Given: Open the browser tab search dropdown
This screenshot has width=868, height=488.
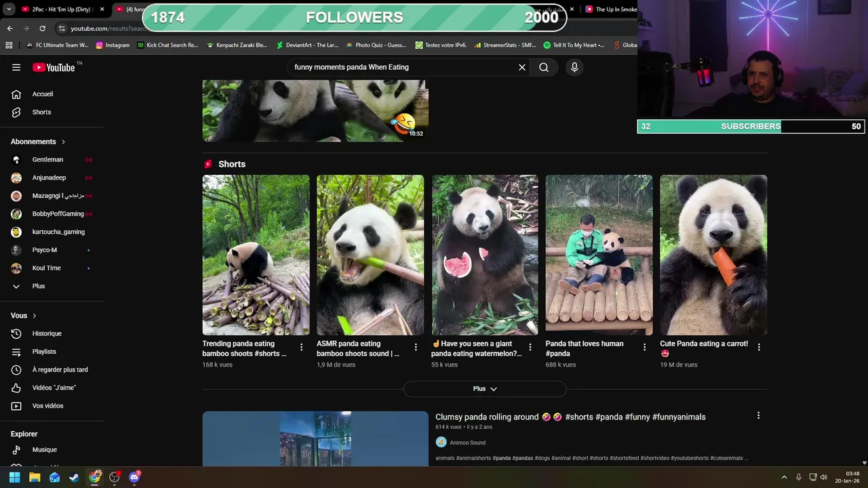Looking at the screenshot, I should point(9,9).
